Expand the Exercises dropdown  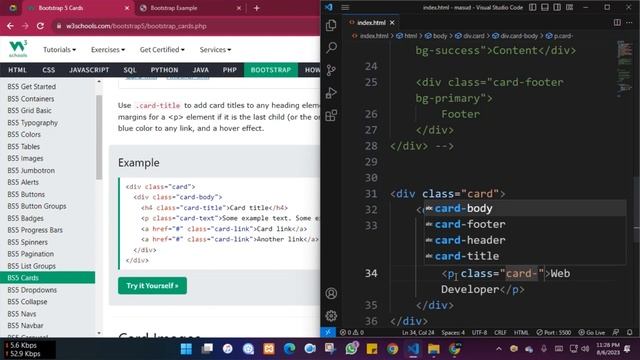tap(108, 49)
